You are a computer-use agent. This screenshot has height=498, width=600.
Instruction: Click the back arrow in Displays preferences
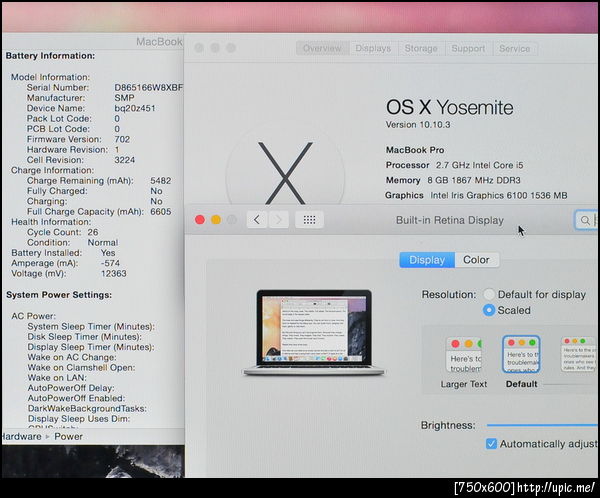257,220
